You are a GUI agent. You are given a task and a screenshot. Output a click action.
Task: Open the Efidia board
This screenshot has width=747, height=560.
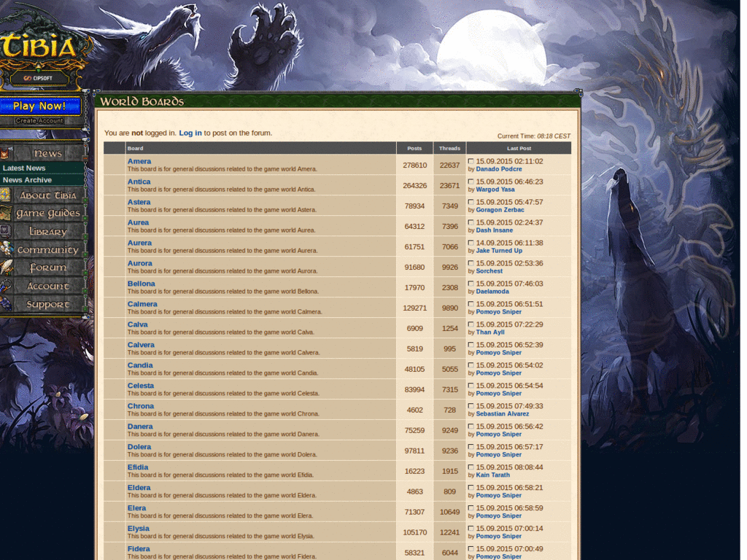(x=138, y=467)
